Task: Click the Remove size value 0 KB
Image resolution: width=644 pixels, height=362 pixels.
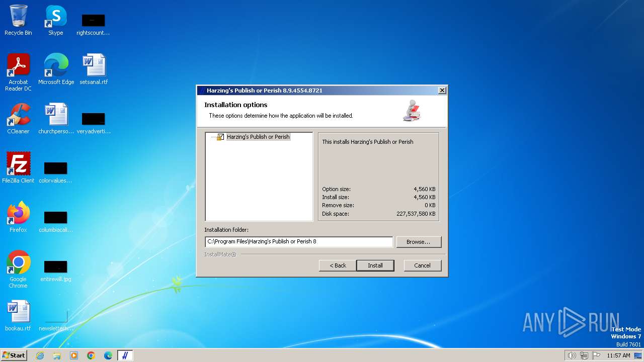Action: 430,205
